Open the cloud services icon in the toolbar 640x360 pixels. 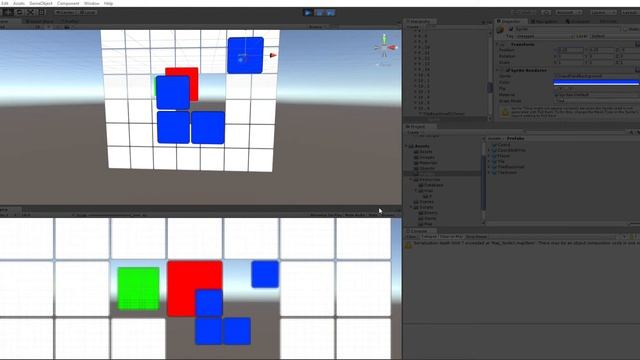point(546,13)
